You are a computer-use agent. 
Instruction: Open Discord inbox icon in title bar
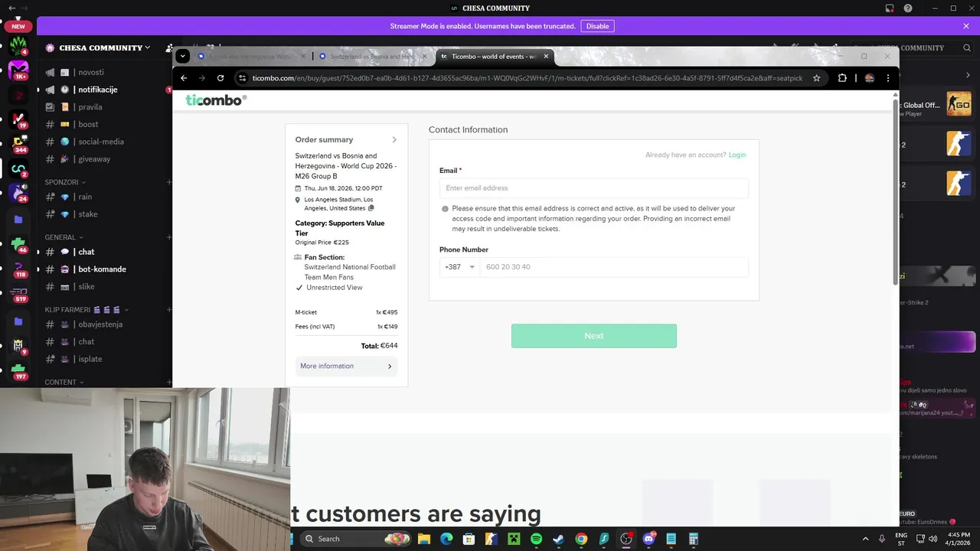tap(890, 8)
